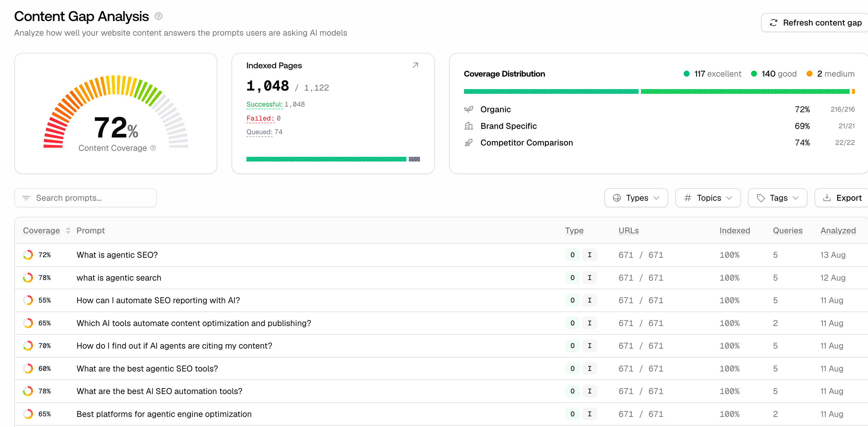
Task: Click the Brand Specific building icon
Action: 469,126
